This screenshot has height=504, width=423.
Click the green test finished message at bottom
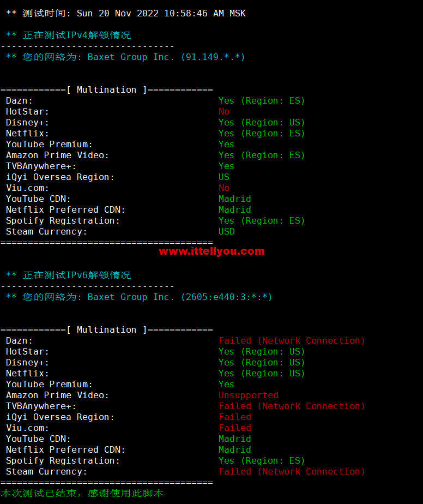82,493
